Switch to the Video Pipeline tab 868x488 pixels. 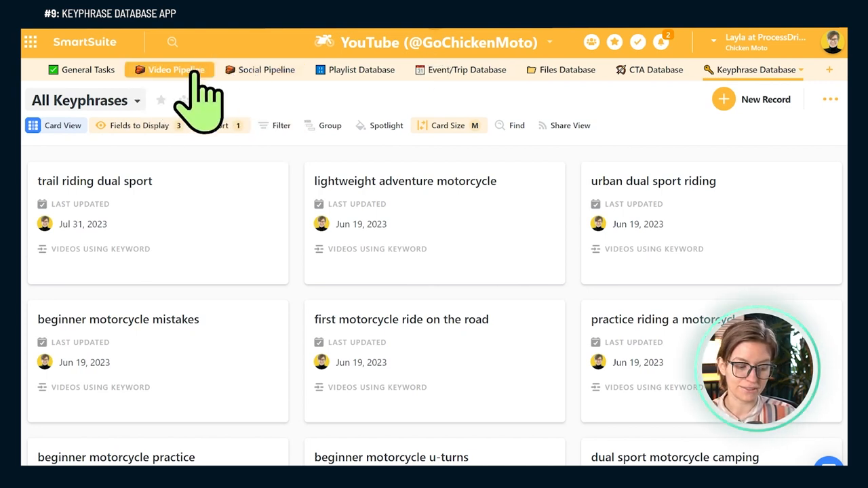170,70
